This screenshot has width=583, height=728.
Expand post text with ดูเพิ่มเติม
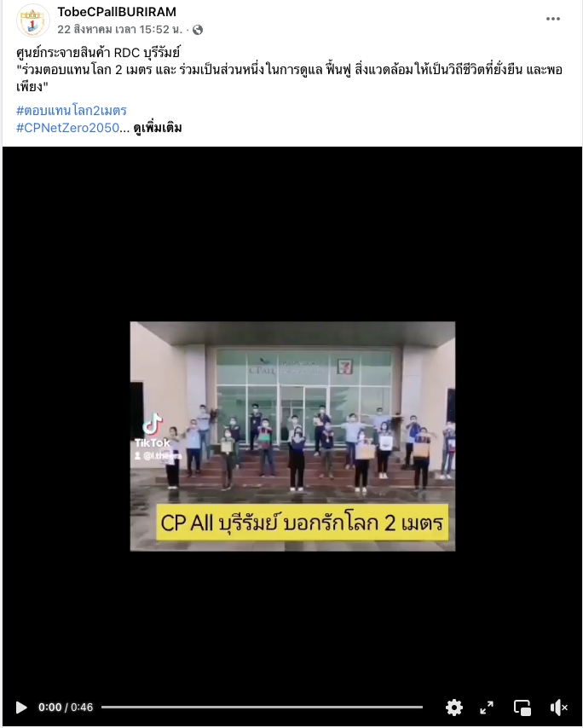tap(158, 128)
